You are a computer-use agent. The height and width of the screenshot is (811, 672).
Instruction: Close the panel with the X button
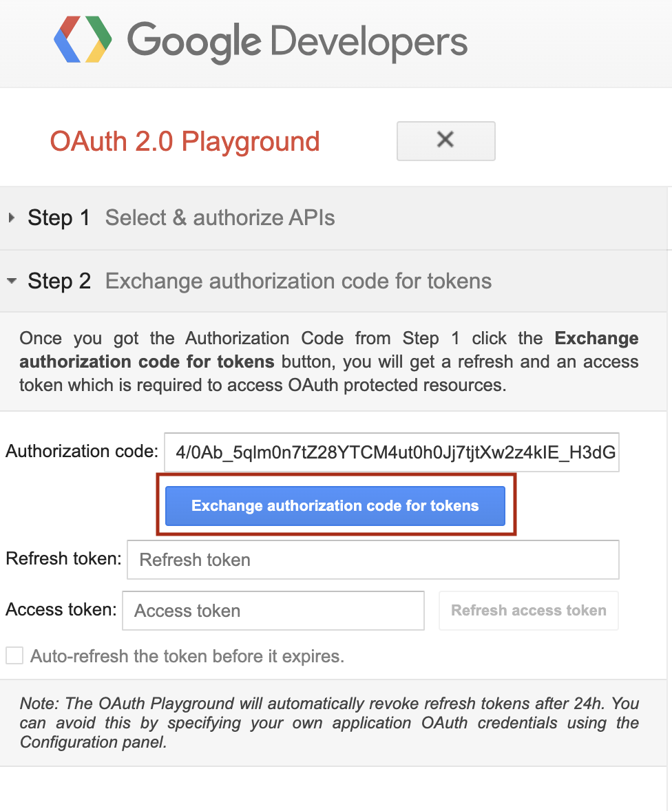445,140
